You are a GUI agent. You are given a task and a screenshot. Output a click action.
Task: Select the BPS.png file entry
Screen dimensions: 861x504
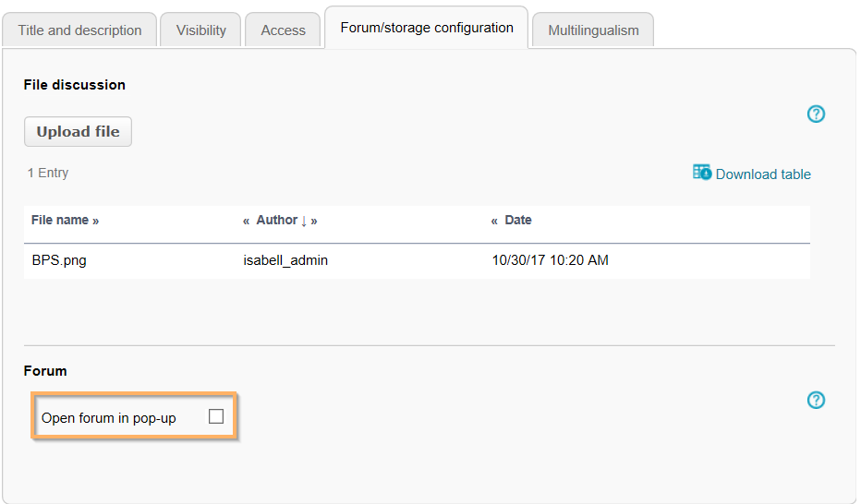point(59,260)
